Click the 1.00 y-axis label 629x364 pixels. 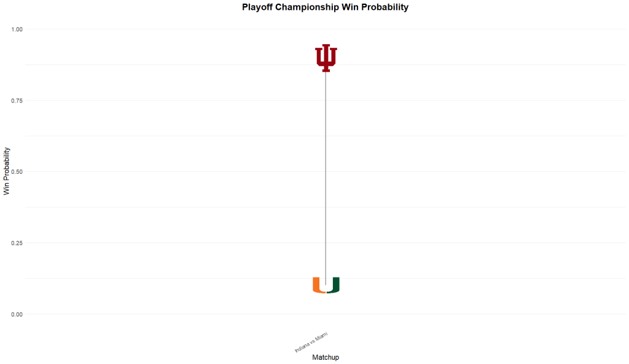[16, 29]
